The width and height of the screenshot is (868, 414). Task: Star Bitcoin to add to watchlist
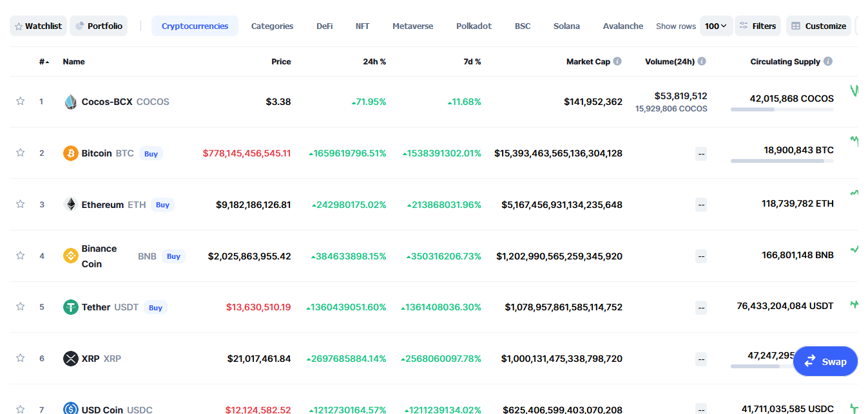[x=20, y=153]
